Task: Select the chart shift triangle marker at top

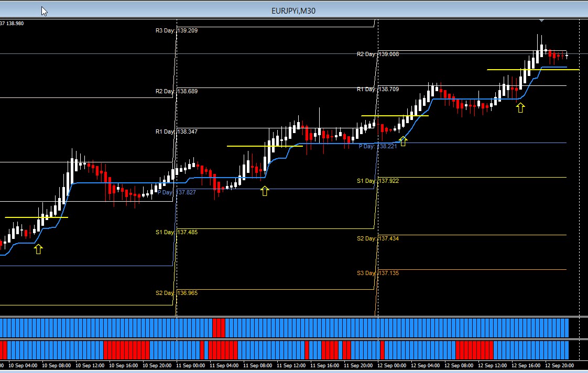Action: (x=541, y=20)
